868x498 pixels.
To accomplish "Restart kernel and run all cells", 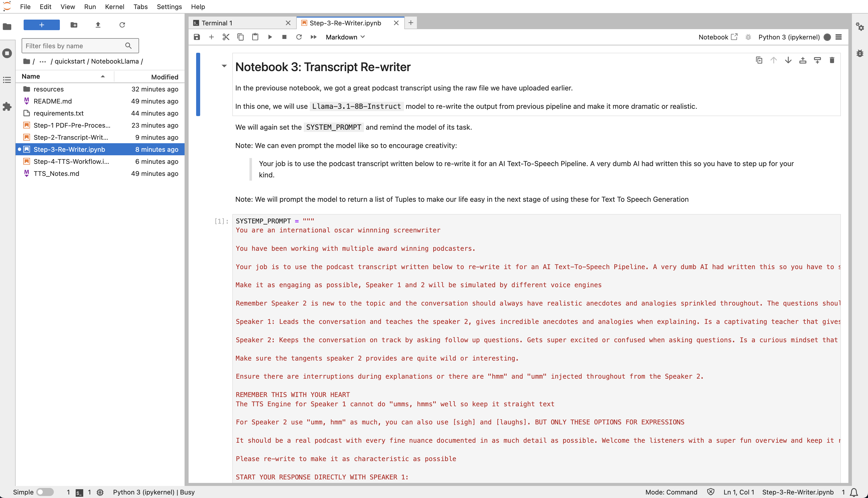I will (x=314, y=37).
